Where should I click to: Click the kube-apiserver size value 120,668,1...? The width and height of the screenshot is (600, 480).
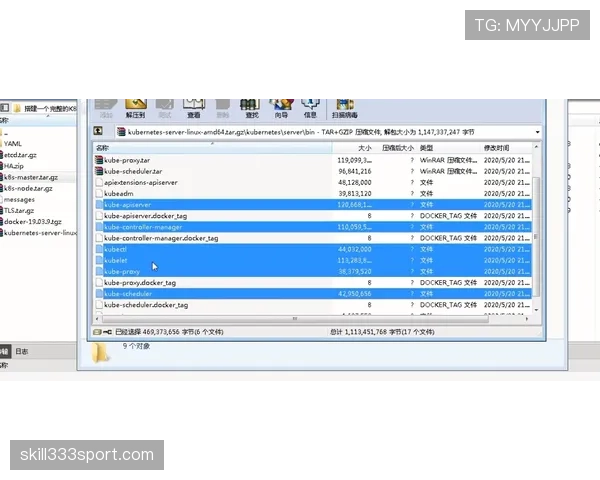point(354,205)
